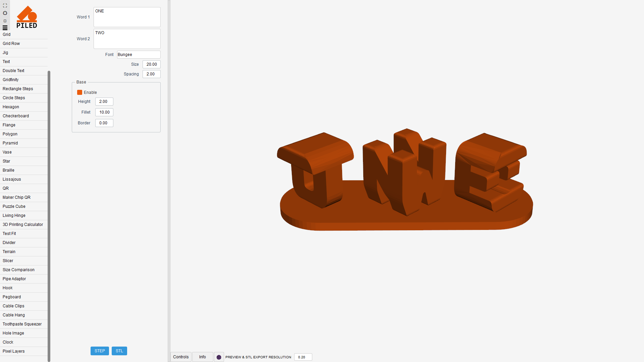Select Slicer in the sidebar
644x362 pixels.
pos(23,261)
